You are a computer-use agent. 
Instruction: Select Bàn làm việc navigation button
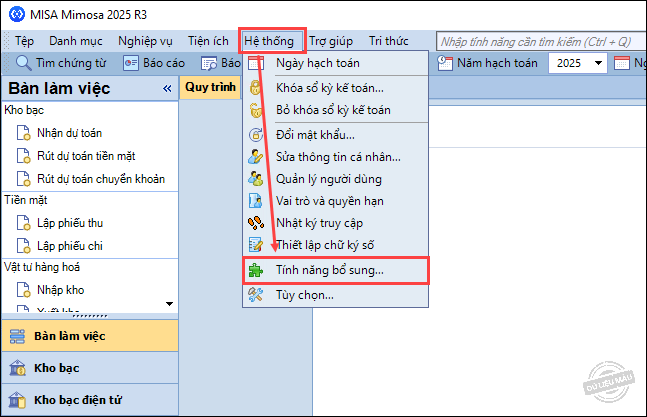pyautogui.click(x=90, y=336)
